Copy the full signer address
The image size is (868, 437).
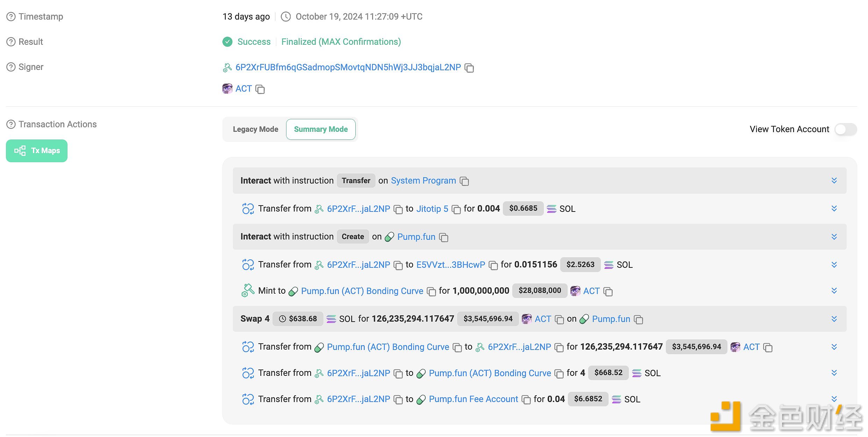[x=469, y=68]
